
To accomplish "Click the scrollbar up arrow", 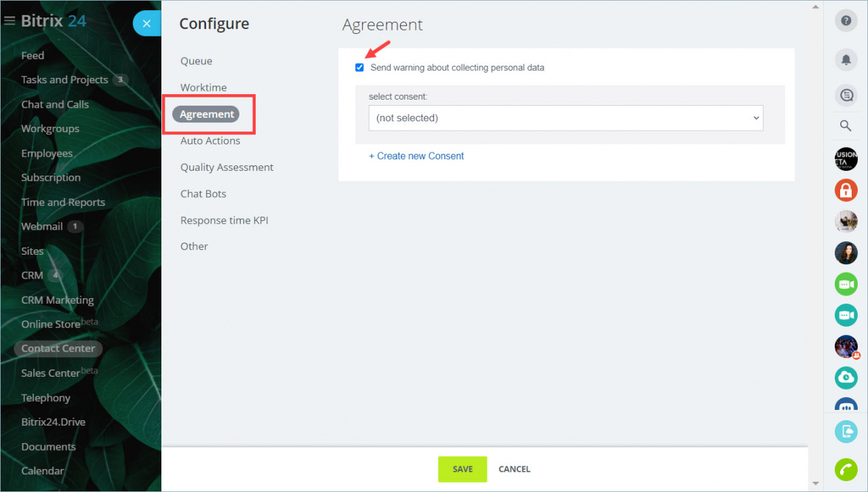I will click(x=816, y=5).
